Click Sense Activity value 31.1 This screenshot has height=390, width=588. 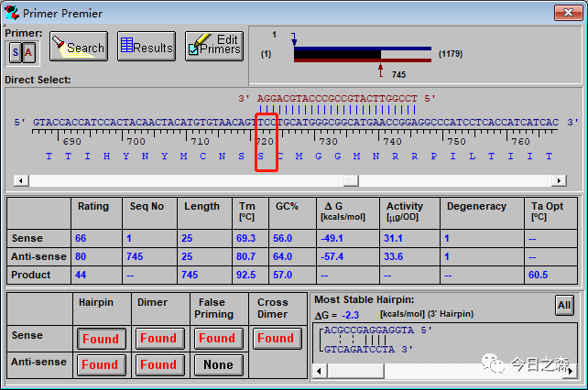(393, 238)
